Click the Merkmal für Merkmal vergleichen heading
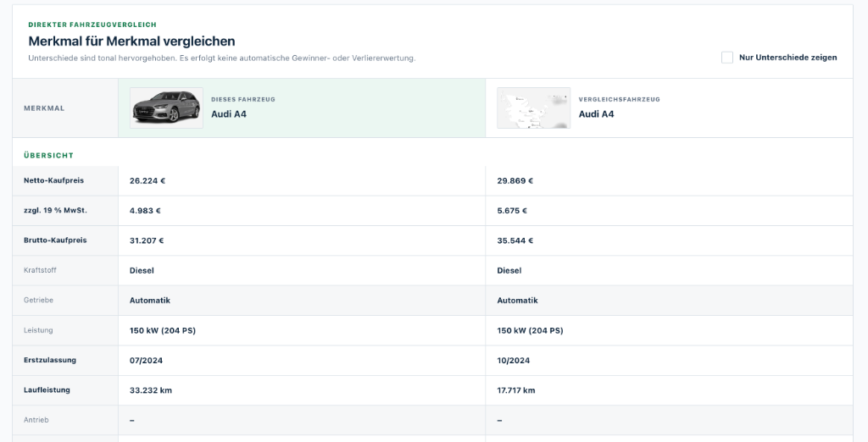This screenshot has width=868, height=442. point(131,41)
